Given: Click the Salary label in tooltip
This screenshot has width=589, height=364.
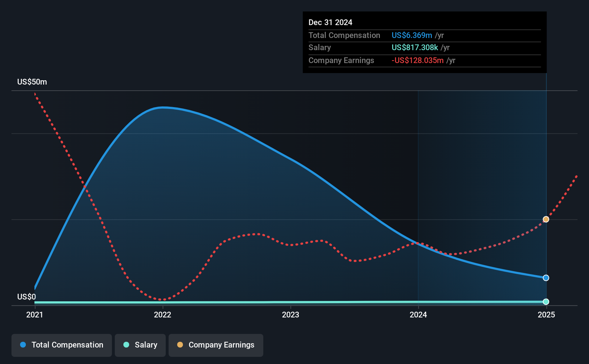Looking at the screenshot, I should tap(320, 48).
